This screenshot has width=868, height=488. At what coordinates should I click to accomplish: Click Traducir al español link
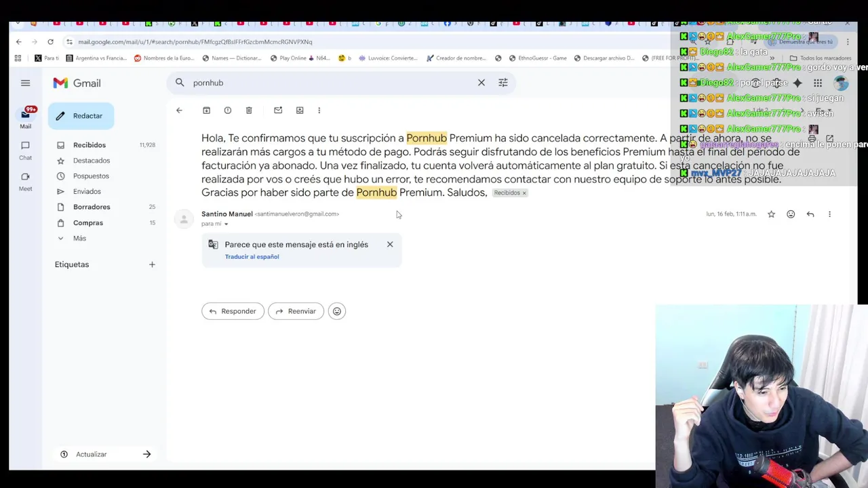tap(252, 257)
